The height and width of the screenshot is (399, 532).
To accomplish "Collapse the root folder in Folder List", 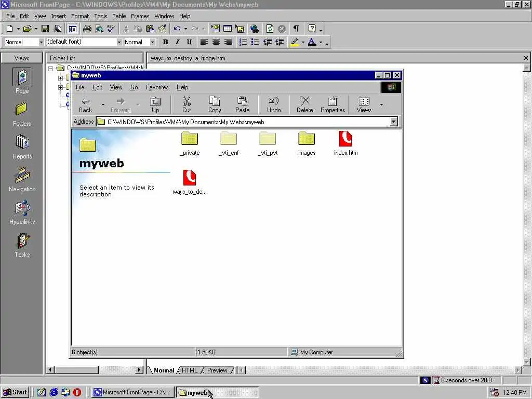I will [50, 69].
